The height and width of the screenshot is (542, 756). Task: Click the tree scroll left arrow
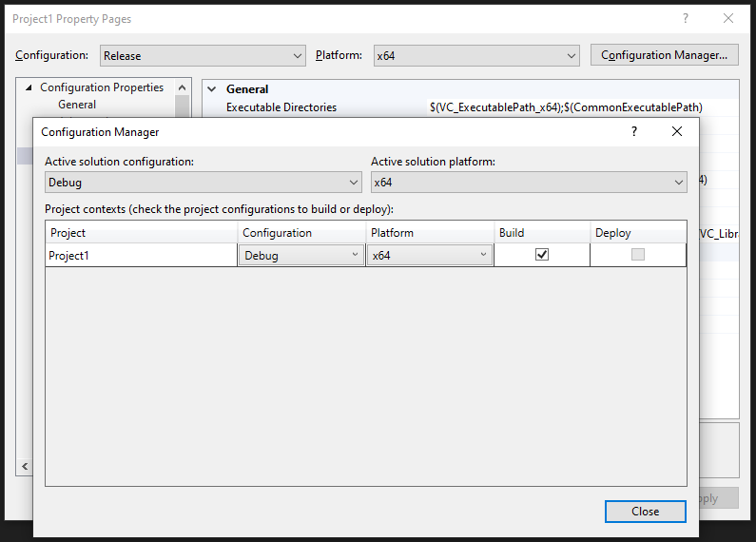pyautogui.click(x=25, y=466)
